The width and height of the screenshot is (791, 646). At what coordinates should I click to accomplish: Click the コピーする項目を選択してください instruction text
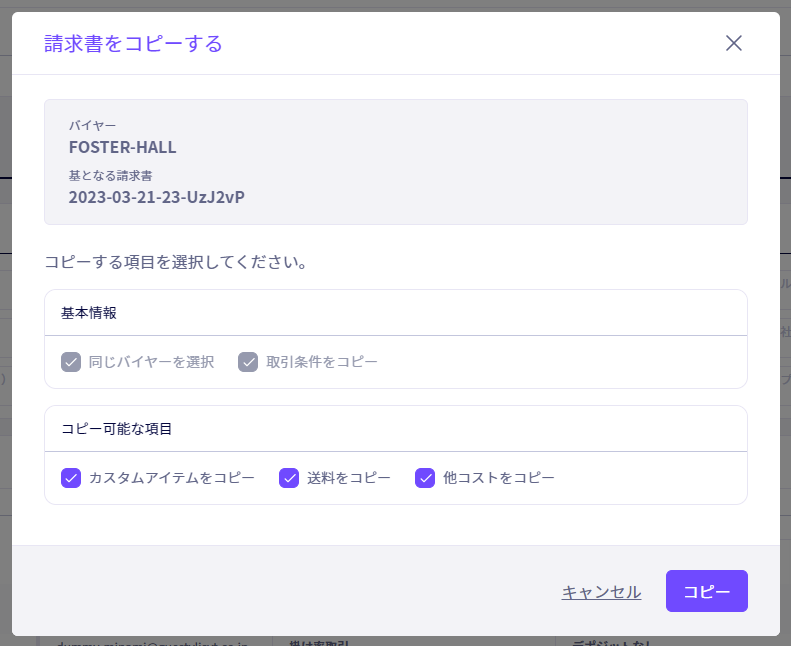tap(176, 262)
